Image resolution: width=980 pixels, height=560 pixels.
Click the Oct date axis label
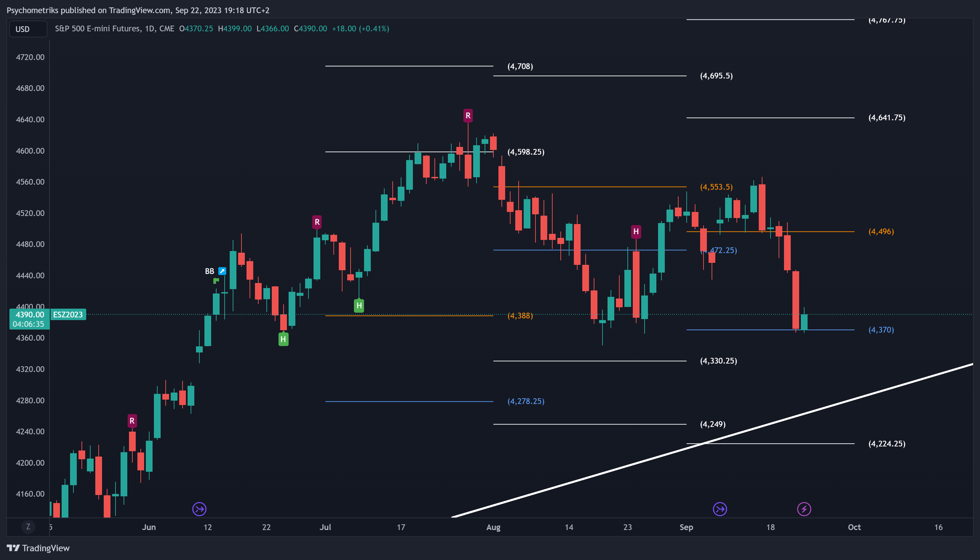(x=854, y=527)
